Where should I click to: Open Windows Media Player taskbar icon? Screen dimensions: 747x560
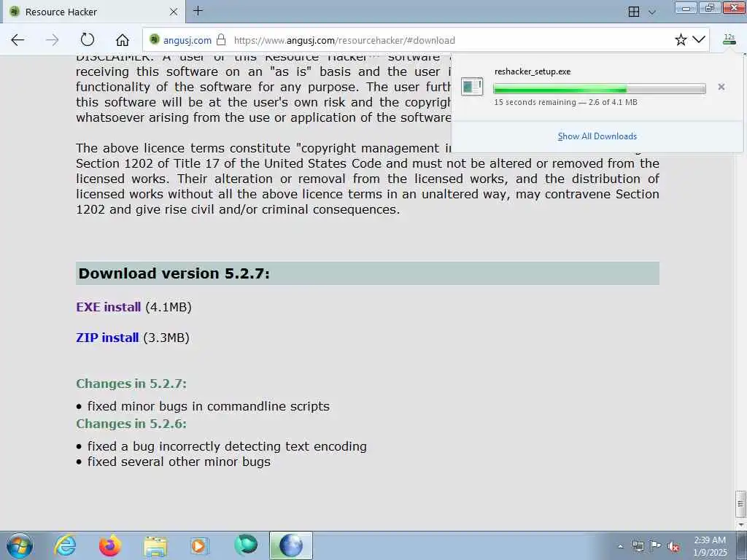[199, 545]
